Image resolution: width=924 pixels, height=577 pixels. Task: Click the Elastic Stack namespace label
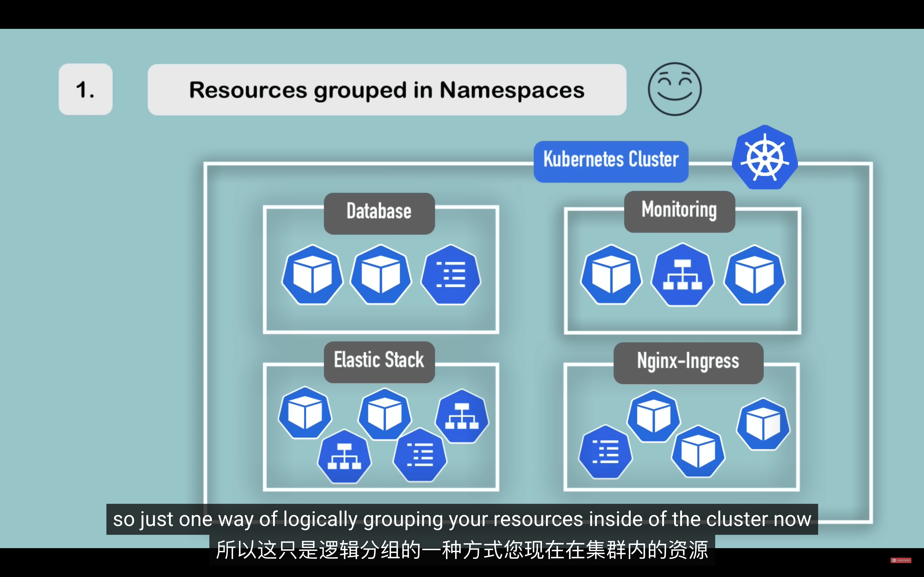tap(379, 362)
